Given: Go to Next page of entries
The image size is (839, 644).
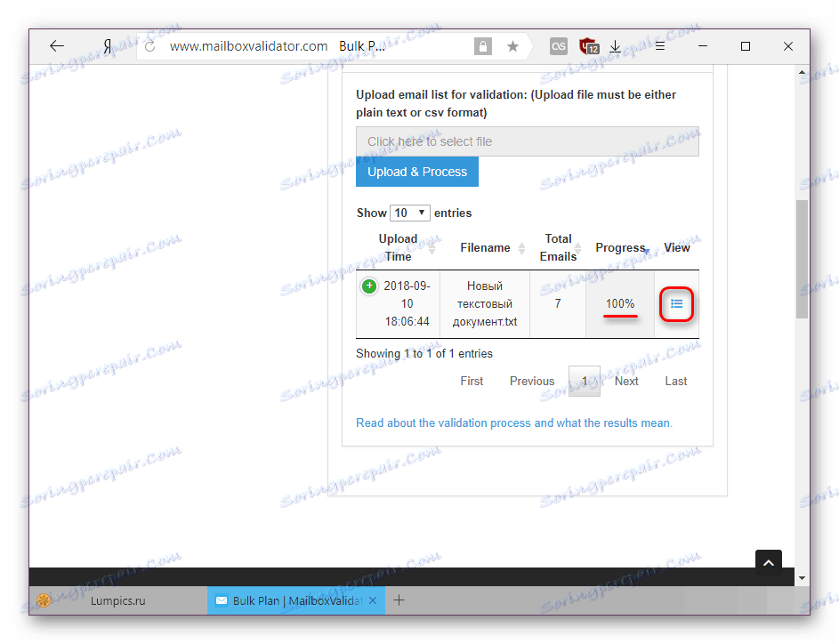Looking at the screenshot, I should pos(626,382).
